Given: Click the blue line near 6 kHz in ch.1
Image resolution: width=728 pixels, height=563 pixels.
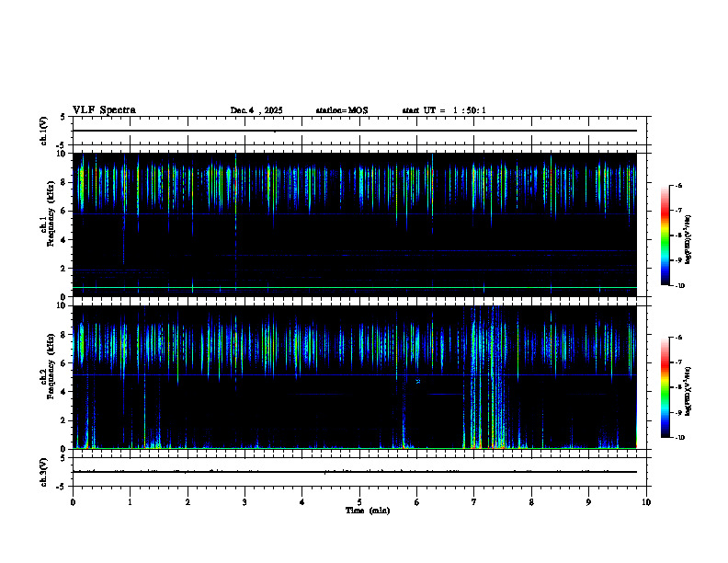Looking at the screenshot, I should pos(355,214).
